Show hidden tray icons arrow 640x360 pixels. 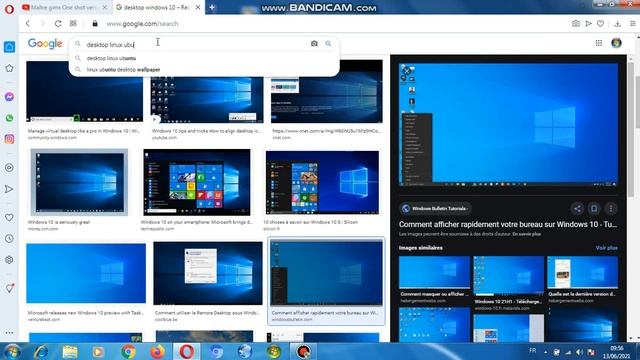coord(545,352)
